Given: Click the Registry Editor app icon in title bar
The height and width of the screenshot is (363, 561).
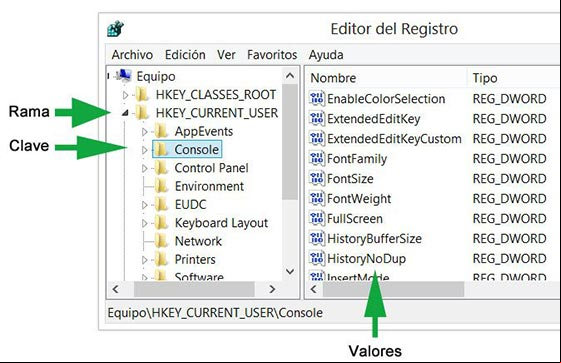Looking at the screenshot, I should (115, 29).
